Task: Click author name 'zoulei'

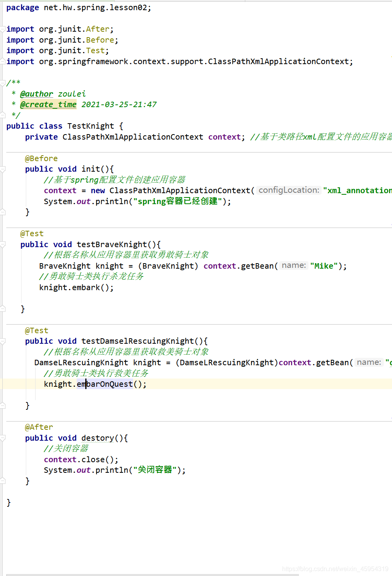Action: point(72,94)
